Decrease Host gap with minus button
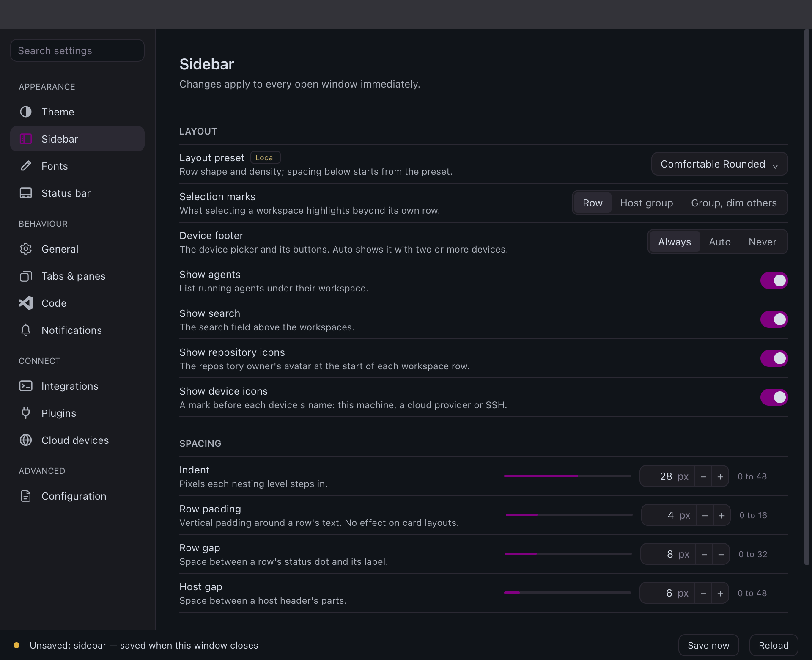Viewport: 812px width, 660px height. click(703, 593)
